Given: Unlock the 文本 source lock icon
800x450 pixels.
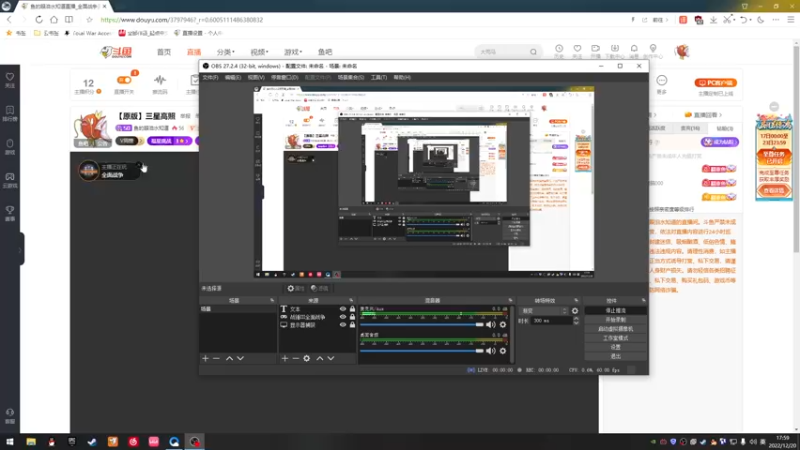Looking at the screenshot, I should pyautogui.click(x=352, y=309).
